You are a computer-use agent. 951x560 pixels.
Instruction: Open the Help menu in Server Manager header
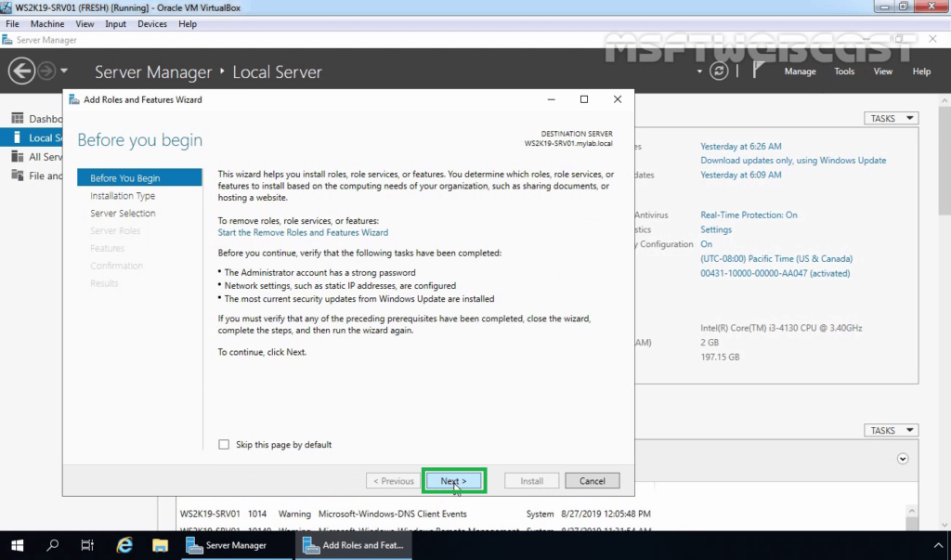click(921, 71)
